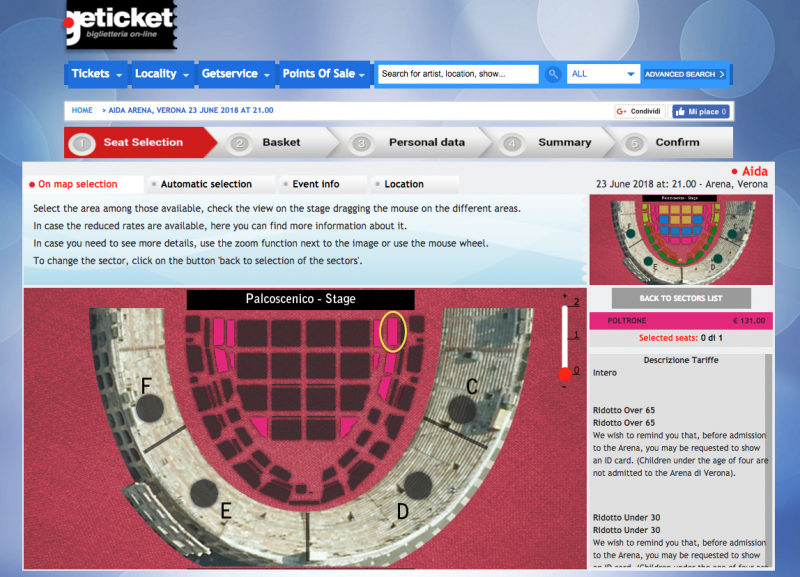800x577 pixels.
Task: Select sector D circle on arena map
Action: click(418, 485)
